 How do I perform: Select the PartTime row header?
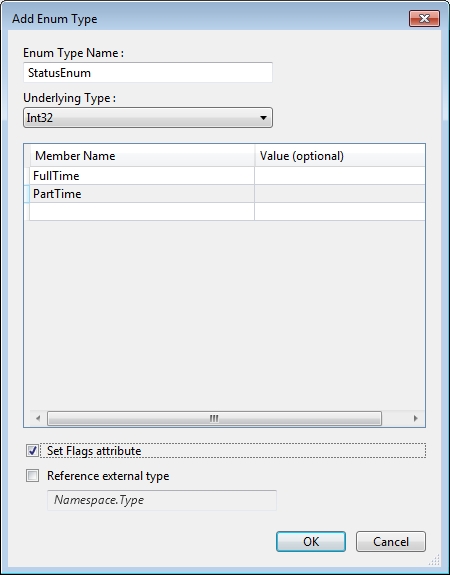27,194
